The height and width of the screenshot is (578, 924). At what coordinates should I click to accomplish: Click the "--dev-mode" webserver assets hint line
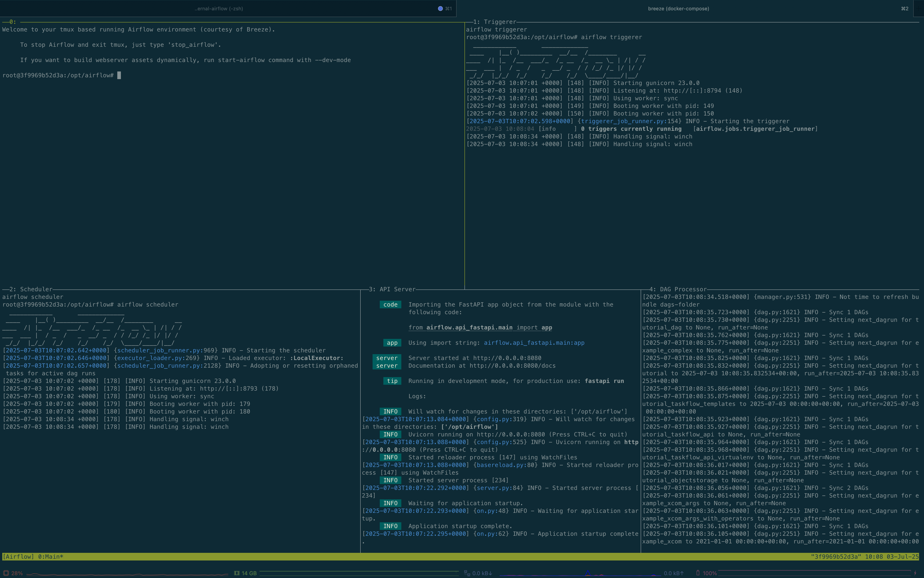[x=185, y=60]
